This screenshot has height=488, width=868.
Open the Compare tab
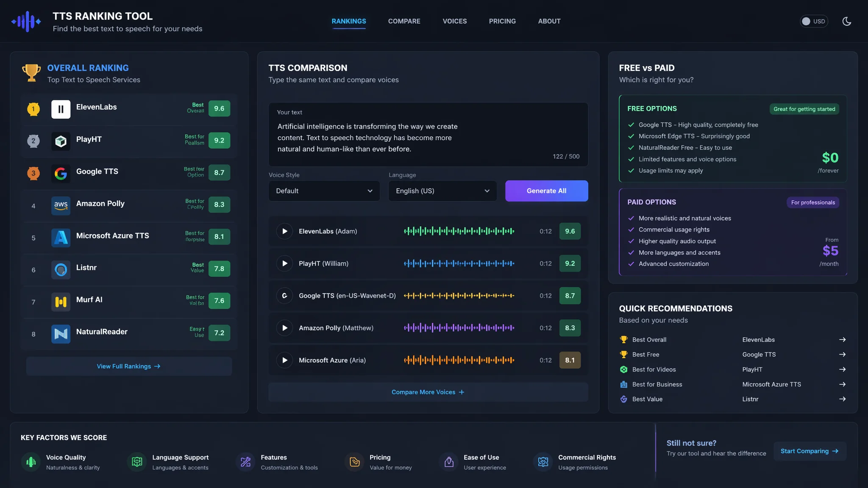(x=404, y=21)
